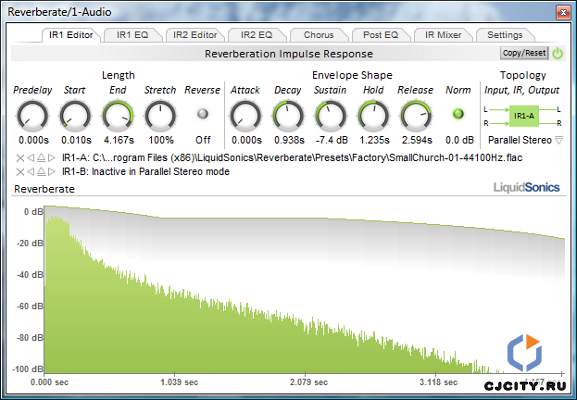
Task: Click the IR1-B inactive status text
Action: pyautogui.click(x=146, y=172)
